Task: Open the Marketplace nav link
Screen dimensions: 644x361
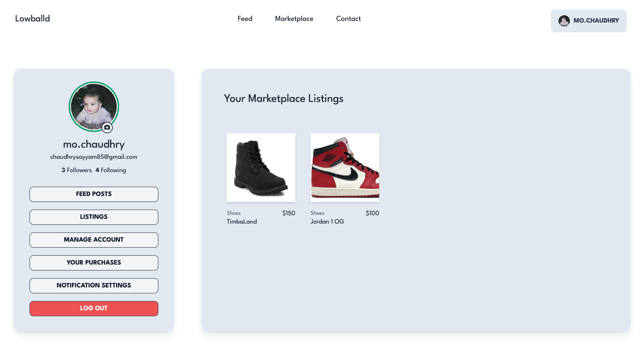Action: tap(294, 19)
